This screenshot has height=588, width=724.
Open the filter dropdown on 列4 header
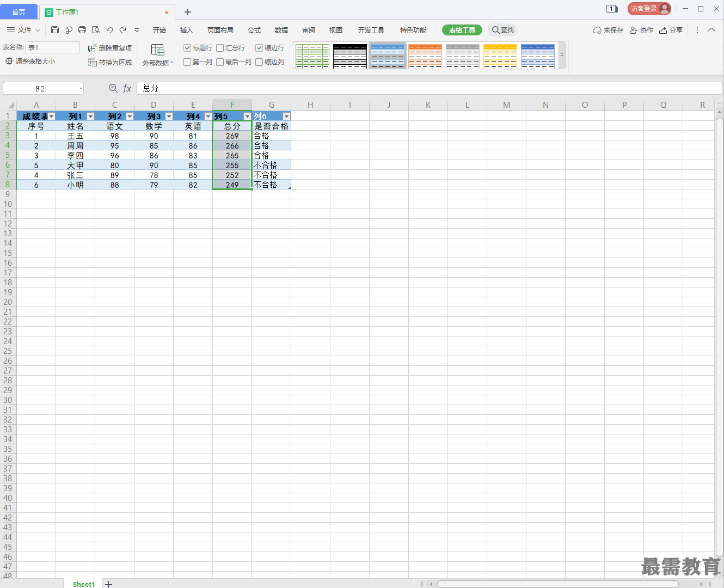pos(208,117)
